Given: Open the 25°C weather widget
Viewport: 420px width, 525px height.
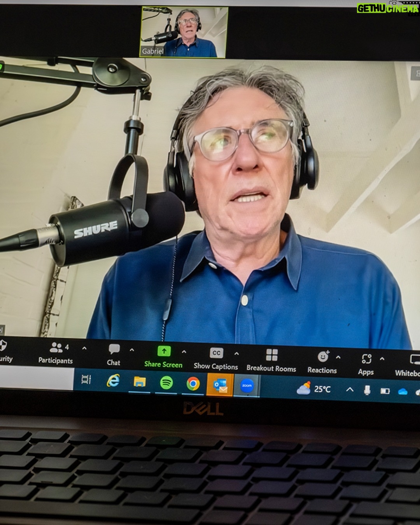Looking at the screenshot, I should [314, 388].
